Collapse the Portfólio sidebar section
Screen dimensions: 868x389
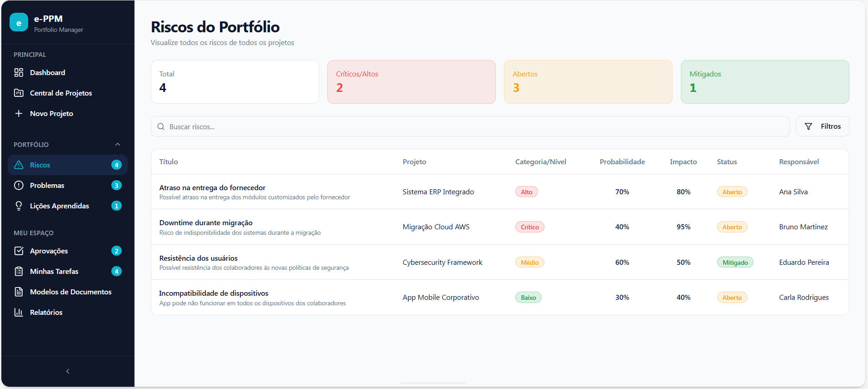118,144
